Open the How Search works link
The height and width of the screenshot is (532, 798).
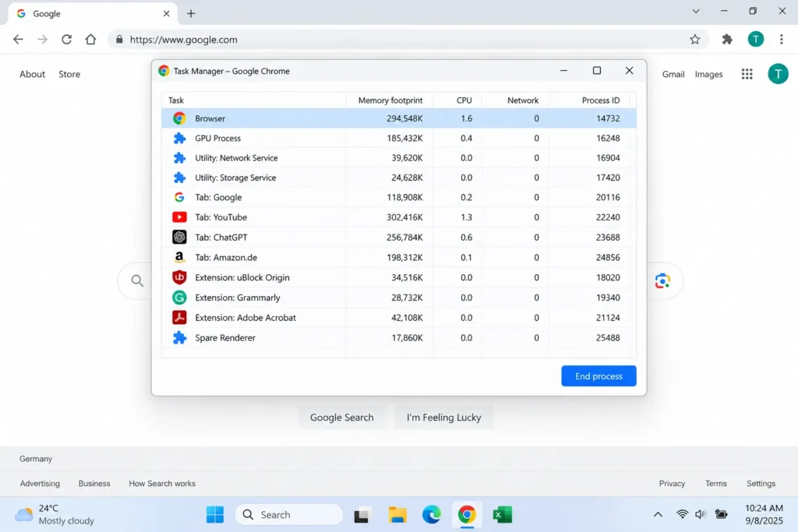(x=162, y=484)
